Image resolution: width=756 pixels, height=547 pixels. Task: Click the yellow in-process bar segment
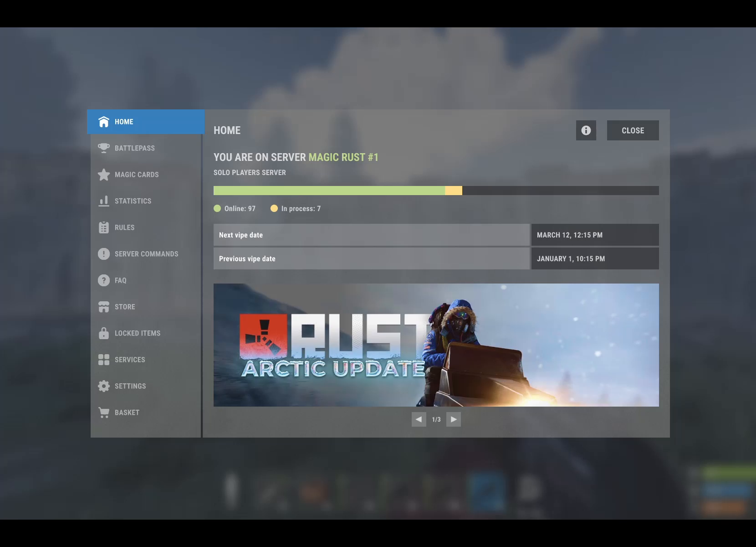click(454, 191)
